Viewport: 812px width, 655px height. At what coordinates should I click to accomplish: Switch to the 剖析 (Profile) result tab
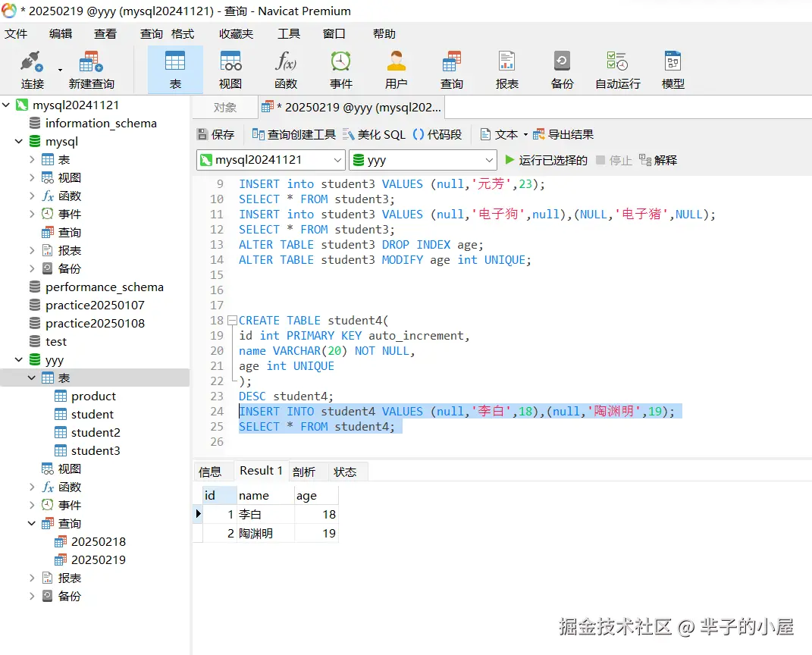(303, 472)
